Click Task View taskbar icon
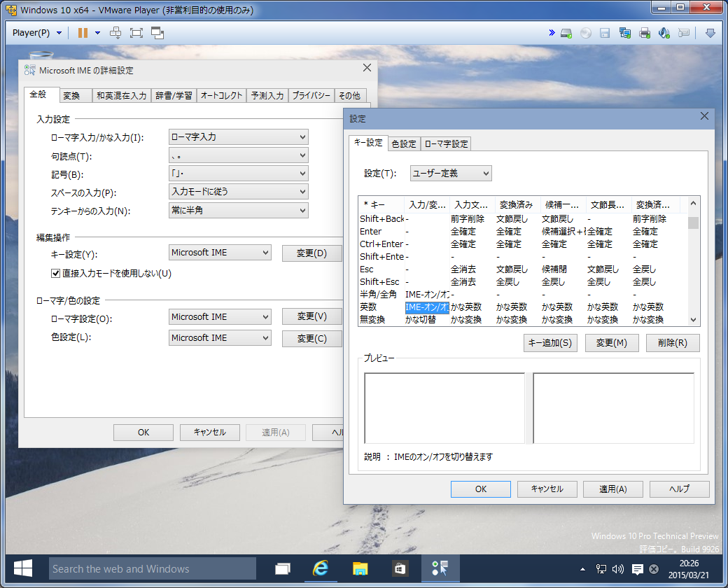 point(282,568)
